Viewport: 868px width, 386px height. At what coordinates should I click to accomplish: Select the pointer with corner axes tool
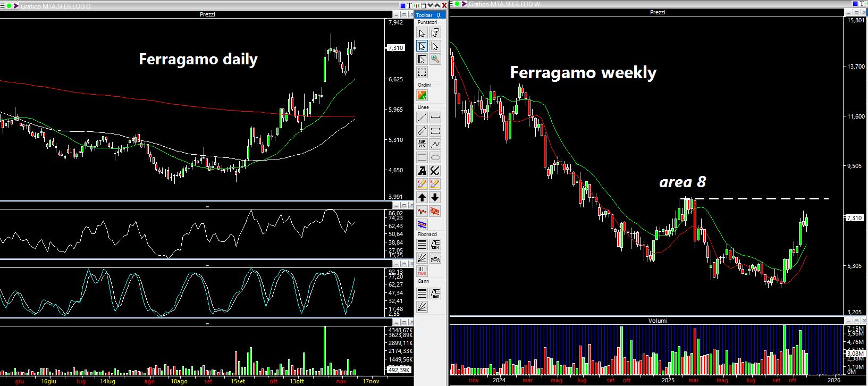tap(422, 59)
